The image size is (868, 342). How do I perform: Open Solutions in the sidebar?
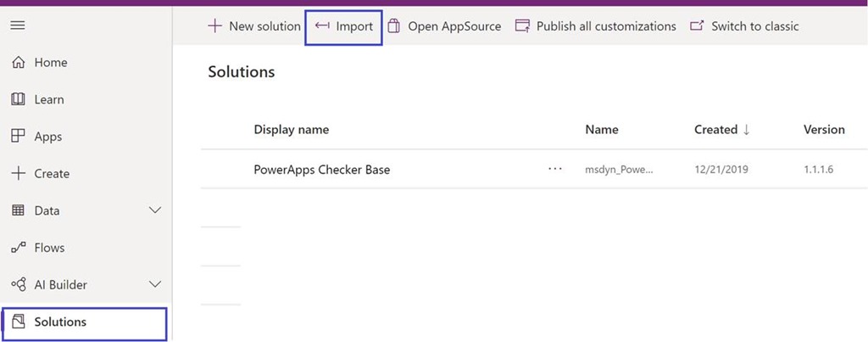[60, 322]
